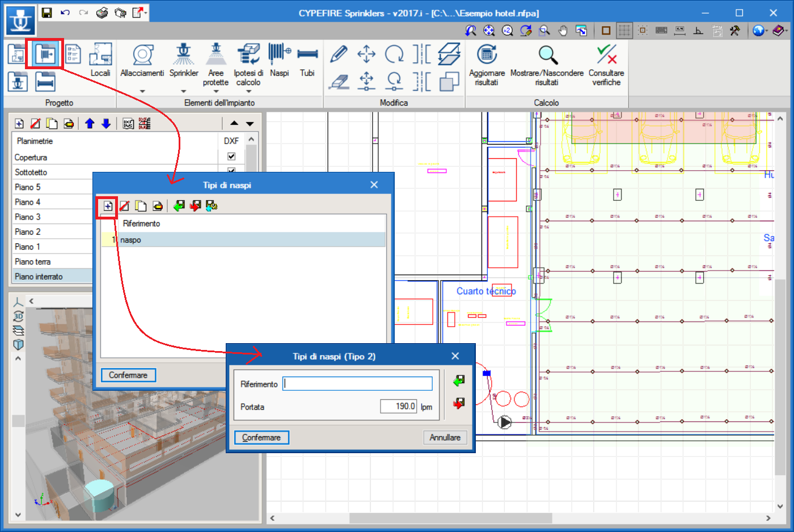
Task: Click the CYPEFIRE Sprinklers application logo button
Action: pyautogui.click(x=21, y=20)
